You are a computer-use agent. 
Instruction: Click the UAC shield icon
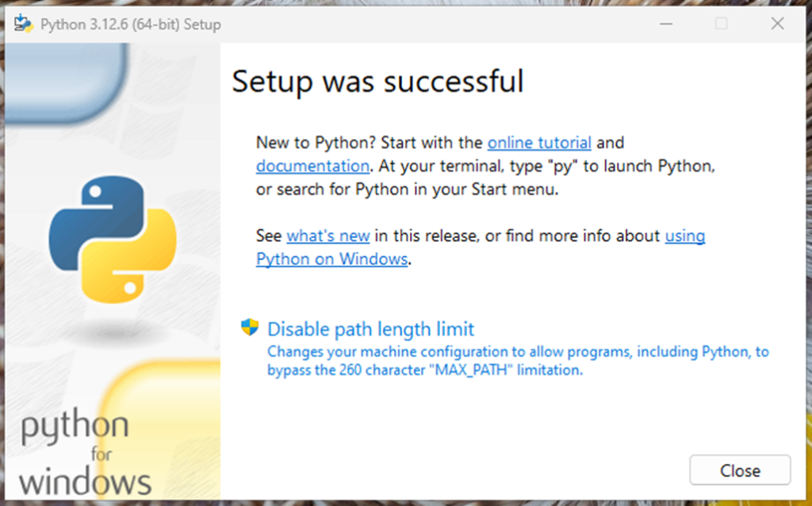pyautogui.click(x=250, y=328)
